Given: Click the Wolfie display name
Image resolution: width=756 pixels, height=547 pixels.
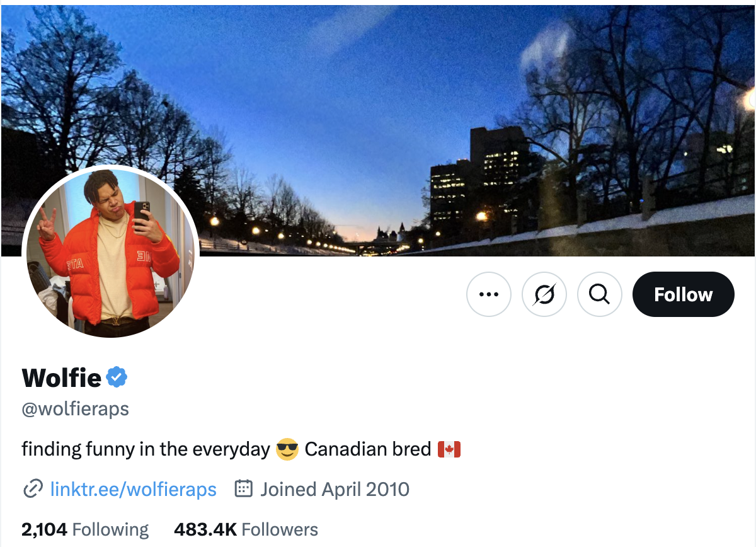Looking at the screenshot, I should coord(61,378).
